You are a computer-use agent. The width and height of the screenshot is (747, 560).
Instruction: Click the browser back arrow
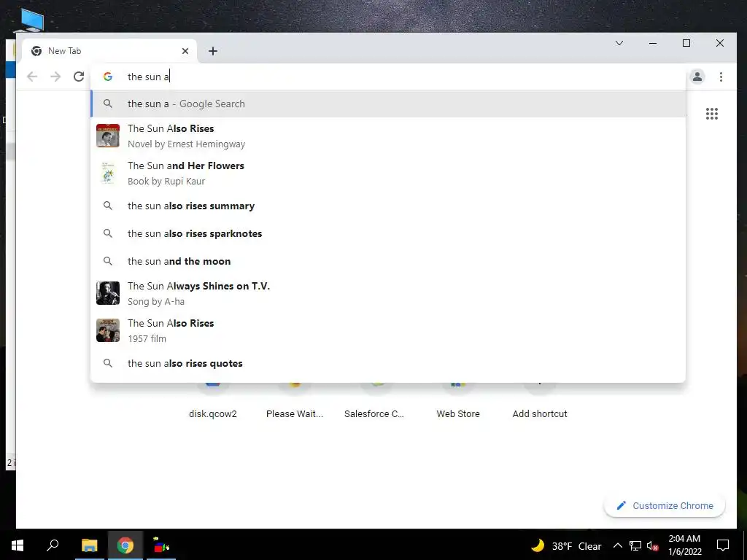click(x=32, y=77)
